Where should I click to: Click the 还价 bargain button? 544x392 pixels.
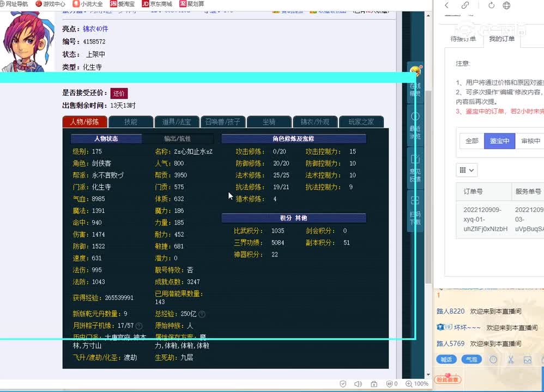pyautogui.click(x=119, y=94)
